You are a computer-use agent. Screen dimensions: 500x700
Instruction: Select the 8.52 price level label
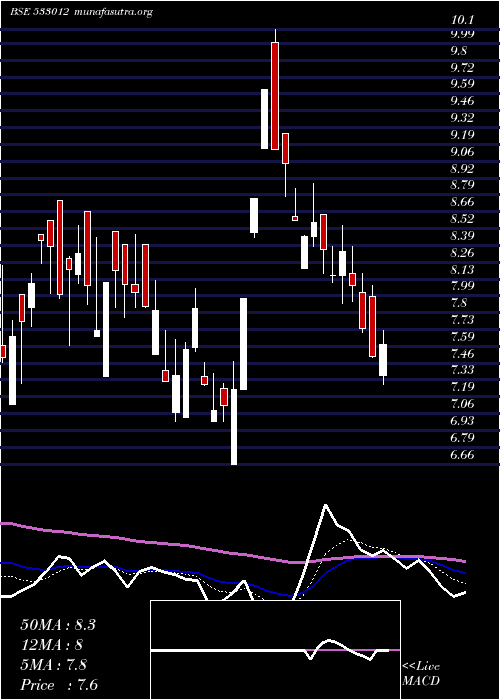pos(462,219)
